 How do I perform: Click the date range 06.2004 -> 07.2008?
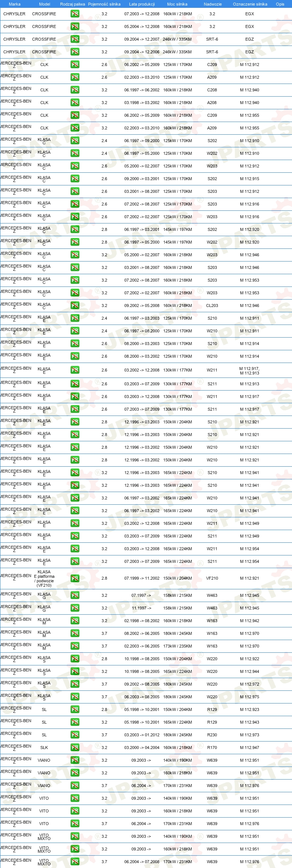[142, 862]
